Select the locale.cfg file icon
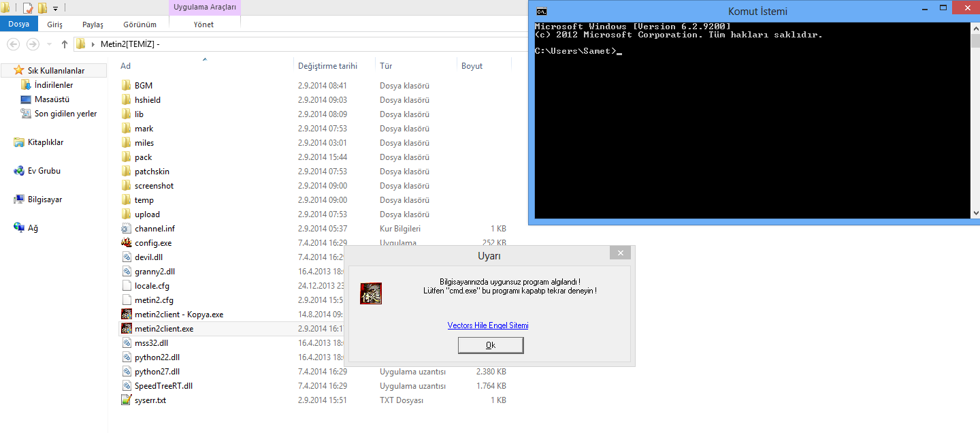The width and height of the screenshot is (980, 433). point(126,285)
